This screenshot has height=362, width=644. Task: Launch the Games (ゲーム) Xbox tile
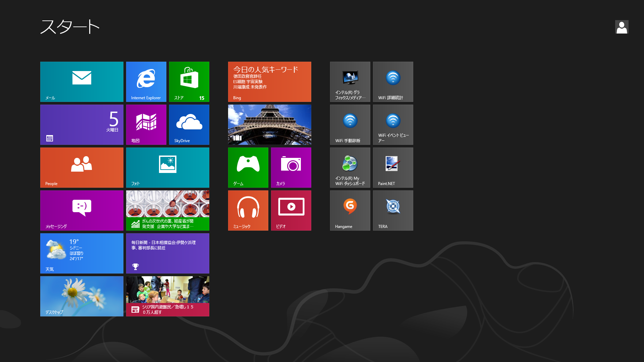(248, 167)
